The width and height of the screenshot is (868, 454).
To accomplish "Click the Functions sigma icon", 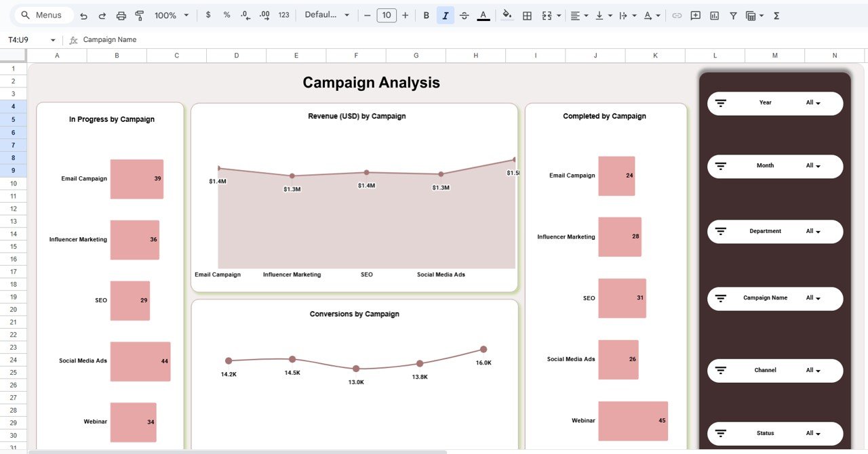I will pyautogui.click(x=776, y=15).
